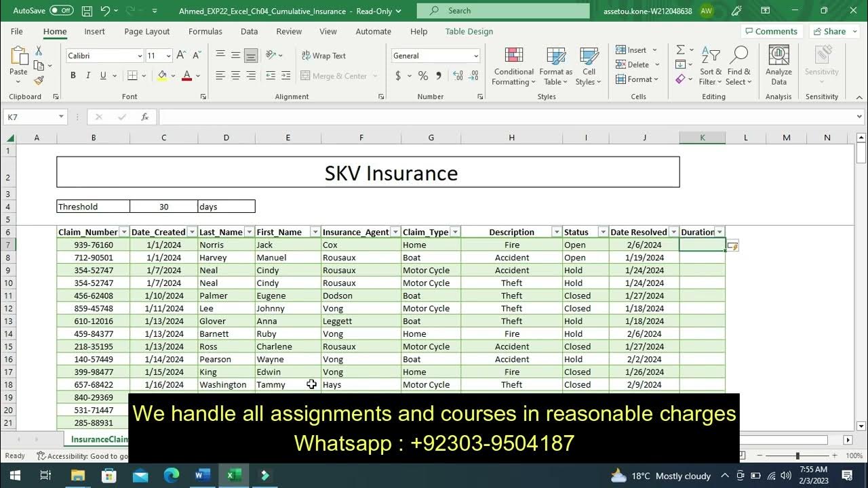The width and height of the screenshot is (868, 488).
Task: Click the Top Align icon
Action: coord(220,56)
